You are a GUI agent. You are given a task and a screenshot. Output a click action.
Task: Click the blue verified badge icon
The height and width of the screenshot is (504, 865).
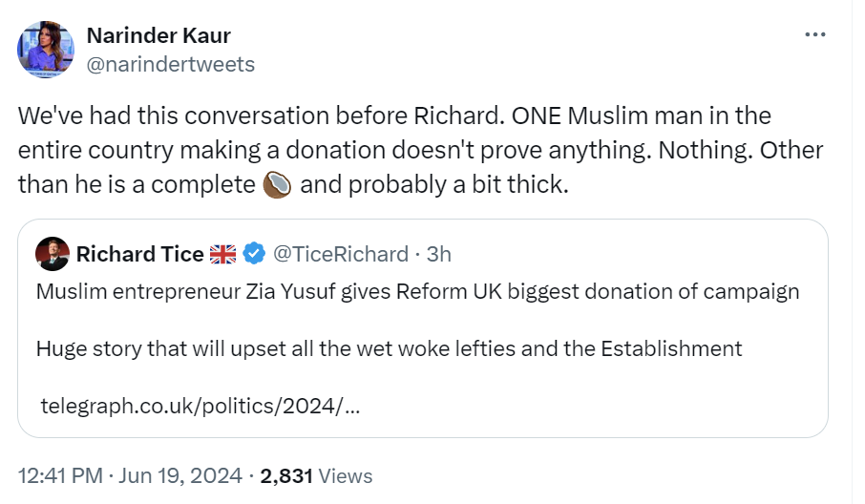(253, 254)
